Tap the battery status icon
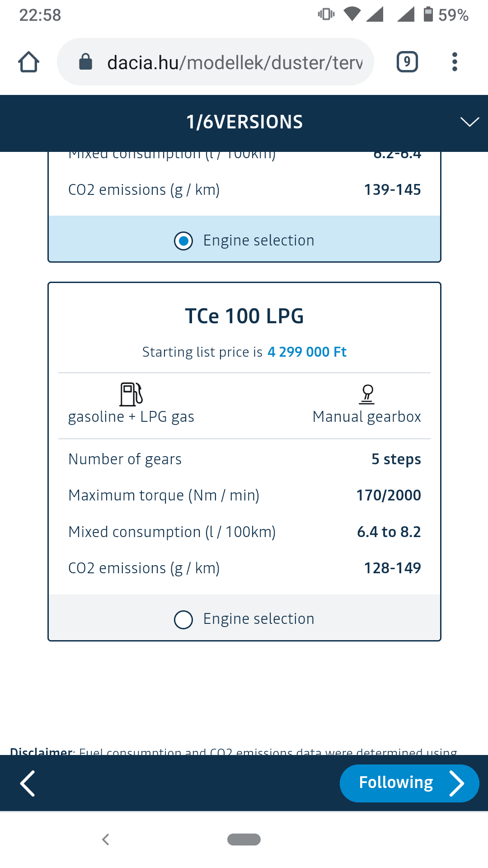The height and width of the screenshot is (868, 488). pyautogui.click(x=428, y=14)
